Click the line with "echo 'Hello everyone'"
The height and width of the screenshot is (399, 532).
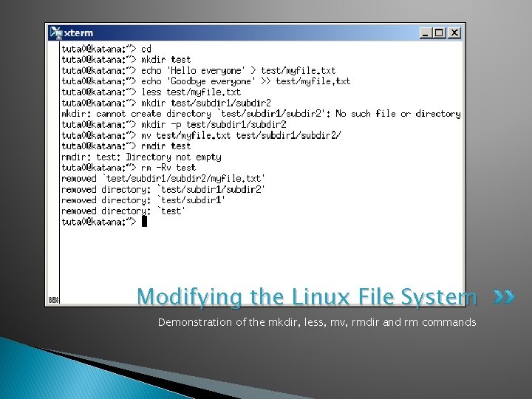coord(199,71)
